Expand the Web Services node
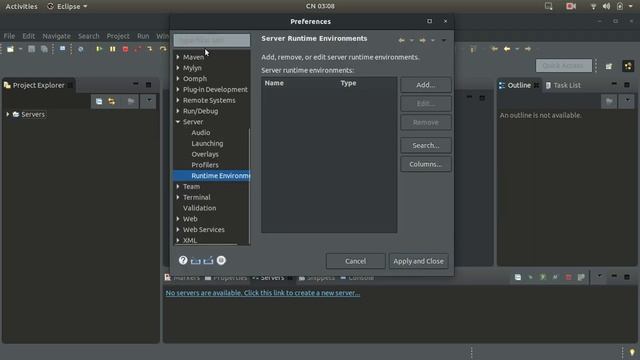 [178, 230]
